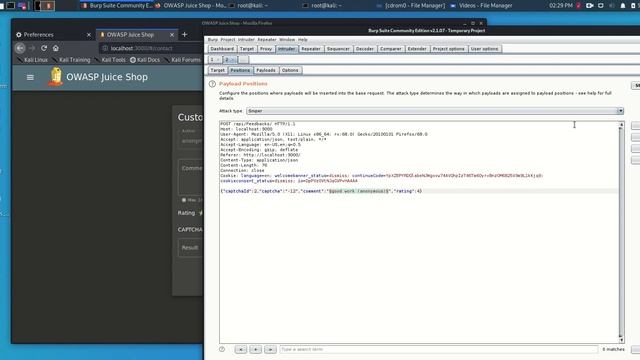Viewport: 640px width, 360px height.
Task: Go to next search match arrow
Action: 270,349
